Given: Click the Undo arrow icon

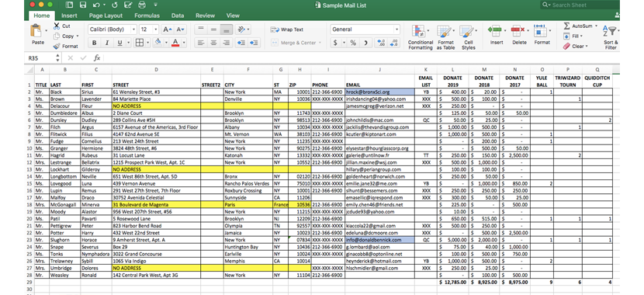Looking at the screenshot, I should tap(96, 5).
